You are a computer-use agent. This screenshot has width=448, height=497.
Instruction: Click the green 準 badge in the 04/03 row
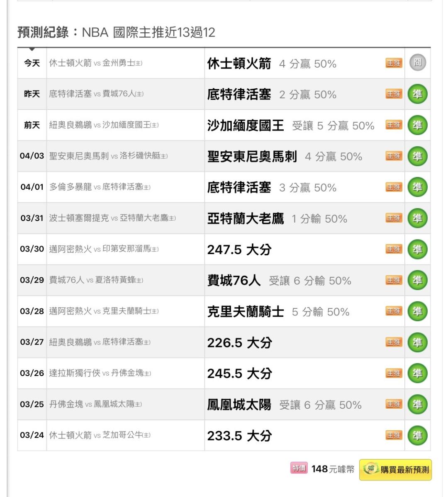click(417, 156)
